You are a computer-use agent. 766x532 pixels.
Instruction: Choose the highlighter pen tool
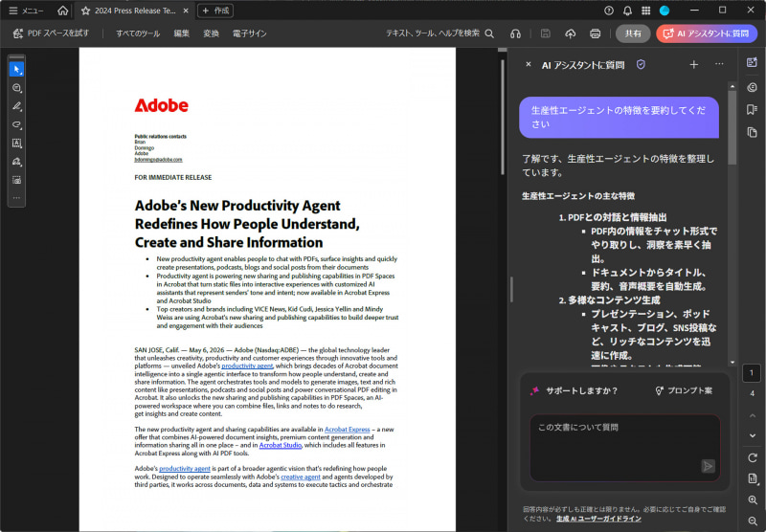click(16, 106)
